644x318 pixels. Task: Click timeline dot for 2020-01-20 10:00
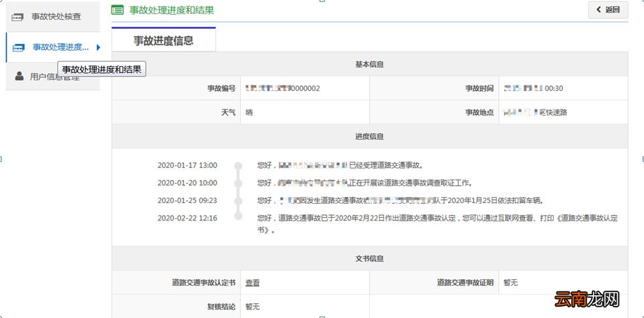[x=238, y=183]
